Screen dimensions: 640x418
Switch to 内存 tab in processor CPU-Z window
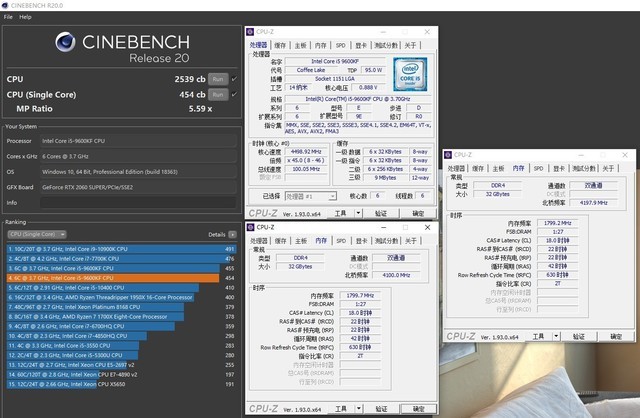[321, 45]
